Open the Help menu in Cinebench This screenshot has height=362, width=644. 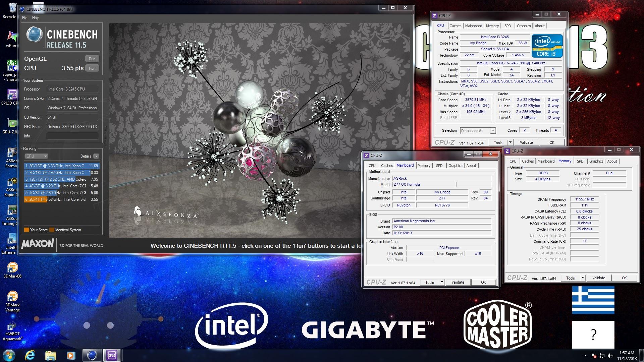pyautogui.click(x=36, y=18)
